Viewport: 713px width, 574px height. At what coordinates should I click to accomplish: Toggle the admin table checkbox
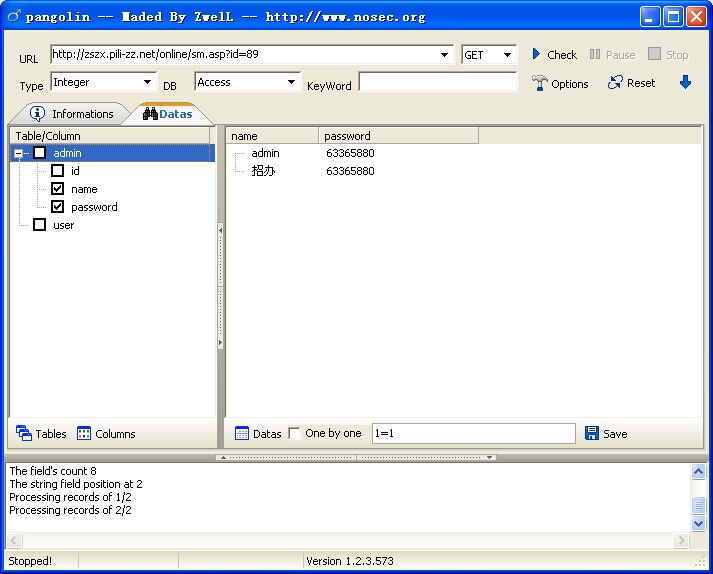[x=40, y=153]
